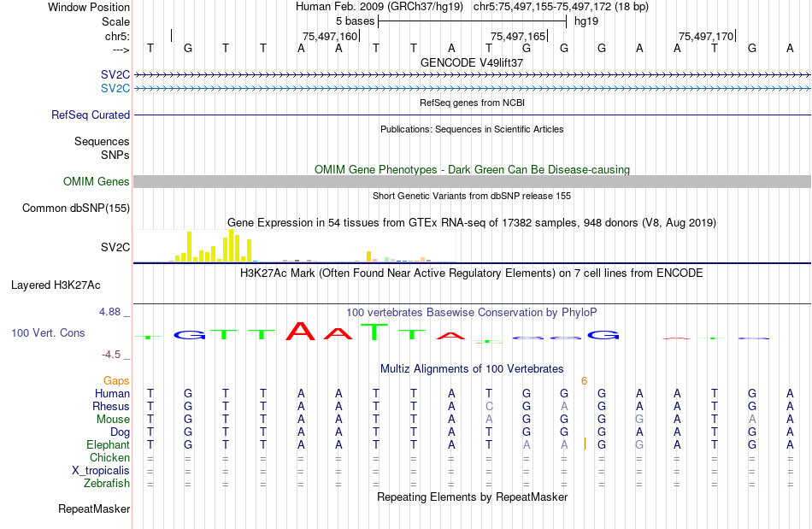Click the GTEx Gene Expression title
The image size is (812, 529).
(472, 222)
